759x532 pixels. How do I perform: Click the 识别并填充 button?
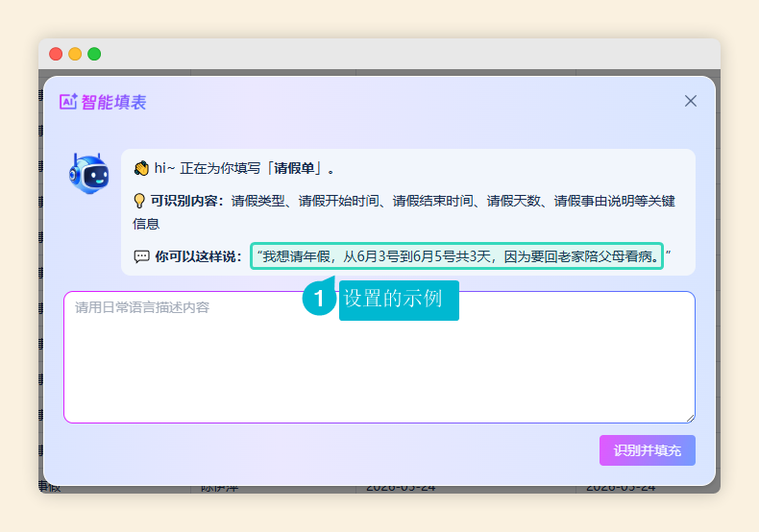[x=648, y=450]
